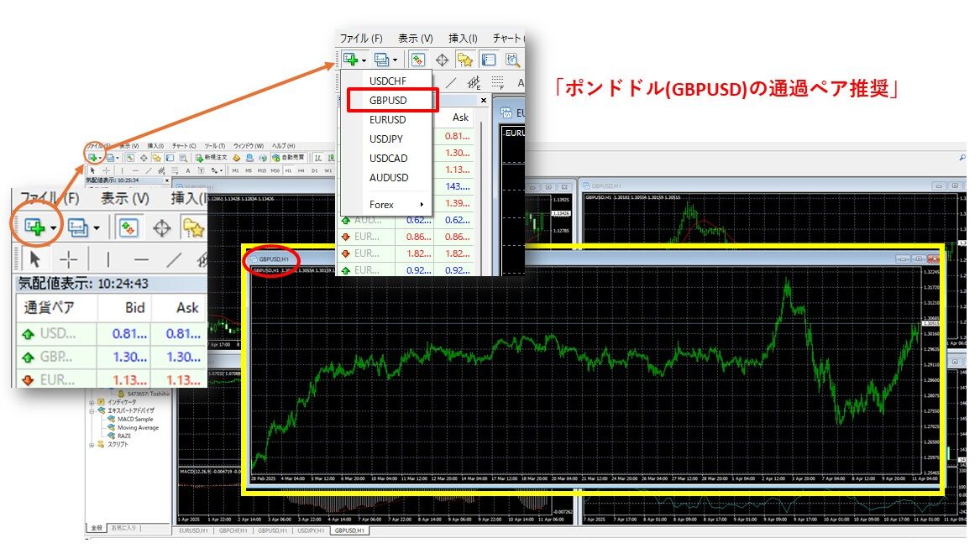
Task: Click the New Chart icon in the enlarged left toolbar
Action: point(35,227)
